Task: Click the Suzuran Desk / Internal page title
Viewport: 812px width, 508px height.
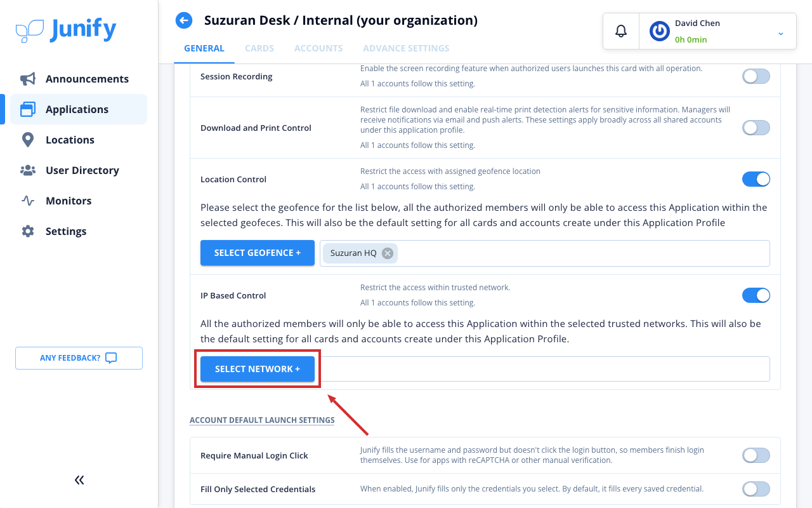Action: (341, 20)
